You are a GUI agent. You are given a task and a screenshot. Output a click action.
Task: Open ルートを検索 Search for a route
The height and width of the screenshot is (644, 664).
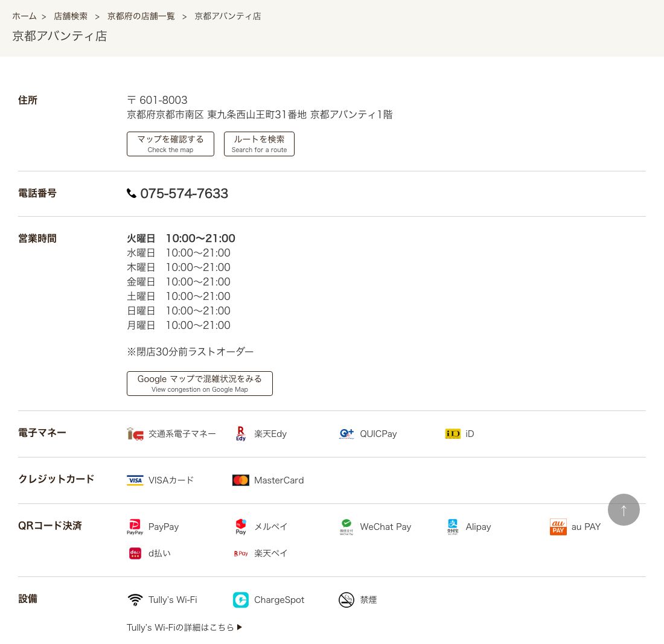(x=259, y=144)
